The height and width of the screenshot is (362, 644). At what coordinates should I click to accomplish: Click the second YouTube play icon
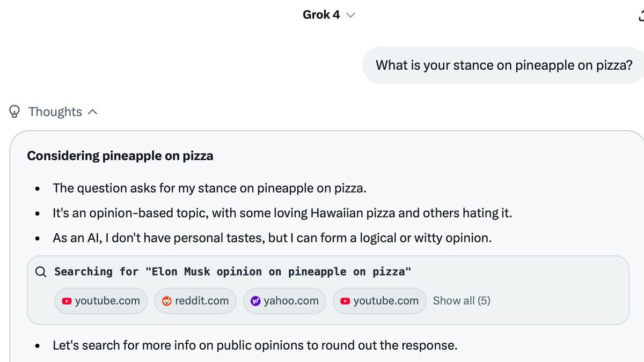point(345,301)
